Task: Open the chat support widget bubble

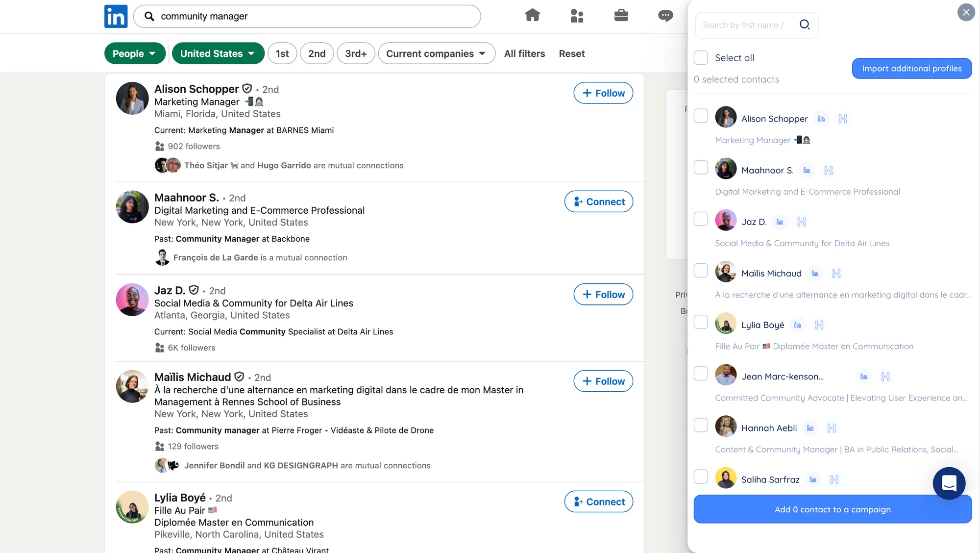Action: point(949,483)
